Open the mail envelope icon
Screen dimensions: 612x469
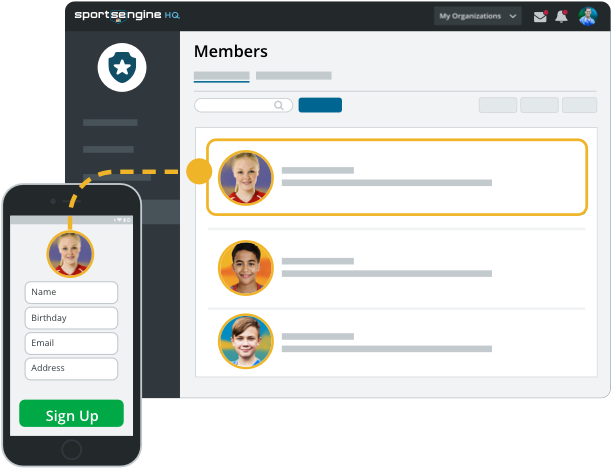[540, 16]
